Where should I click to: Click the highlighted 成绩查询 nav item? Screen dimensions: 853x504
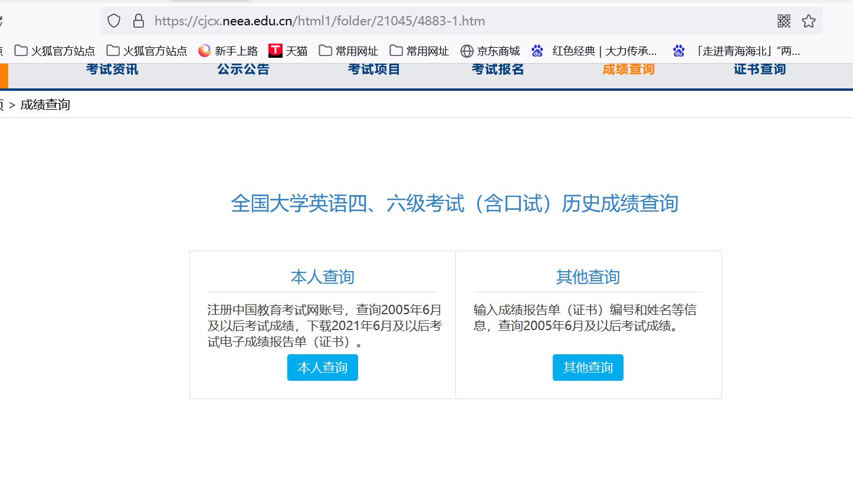[628, 69]
